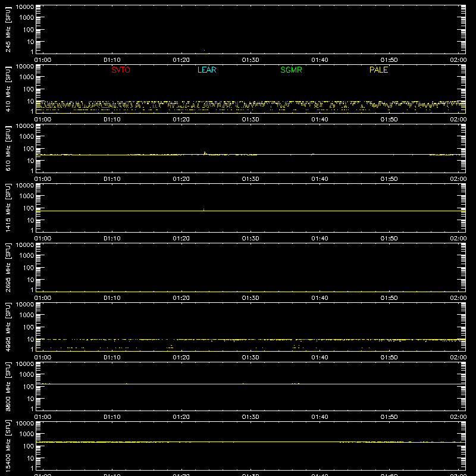The width and height of the screenshot is (476, 476).
Task: Click the 100 tick of 1415 MHz plot
Action: pos(29,208)
